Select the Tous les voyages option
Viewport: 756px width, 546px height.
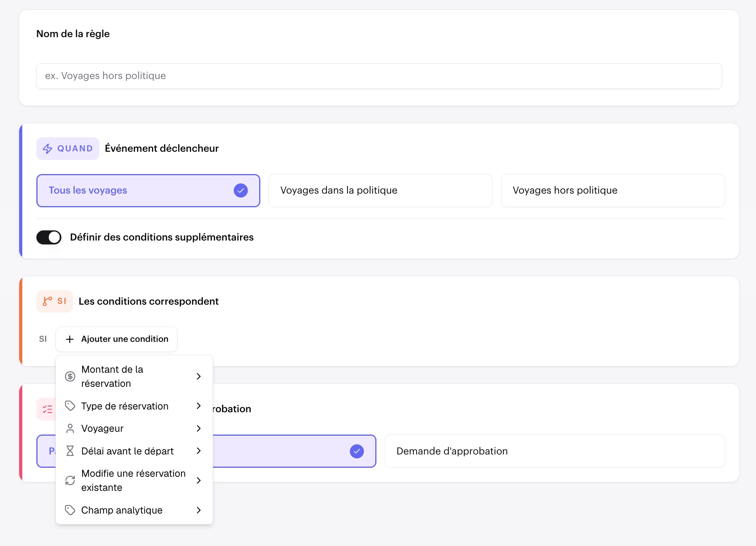click(x=148, y=190)
